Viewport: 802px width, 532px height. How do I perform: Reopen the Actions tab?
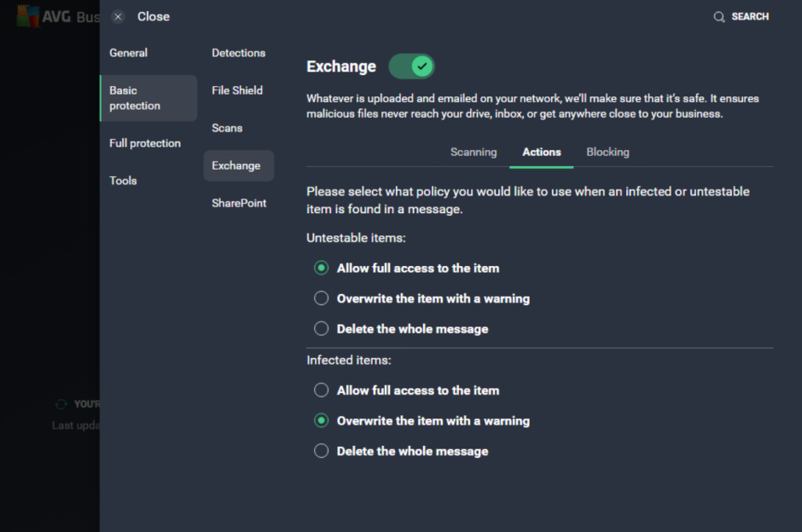click(x=541, y=152)
